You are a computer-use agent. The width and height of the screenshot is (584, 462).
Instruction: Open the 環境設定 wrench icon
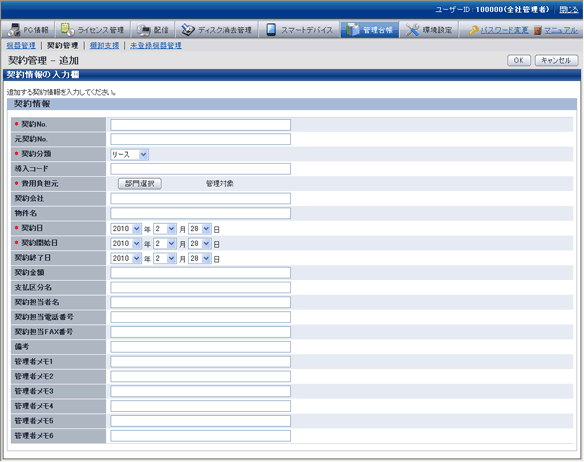pyautogui.click(x=412, y=30)
